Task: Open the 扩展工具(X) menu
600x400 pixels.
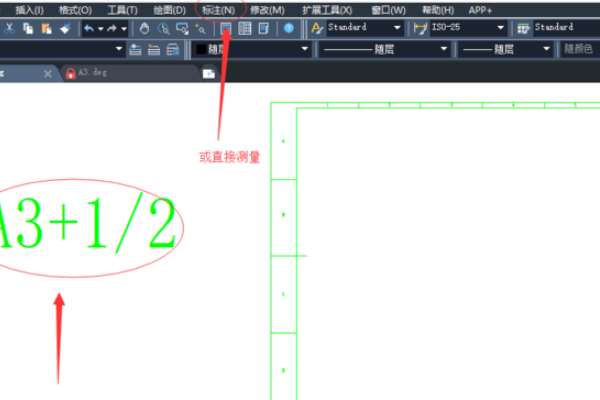Action: (327, 10)
